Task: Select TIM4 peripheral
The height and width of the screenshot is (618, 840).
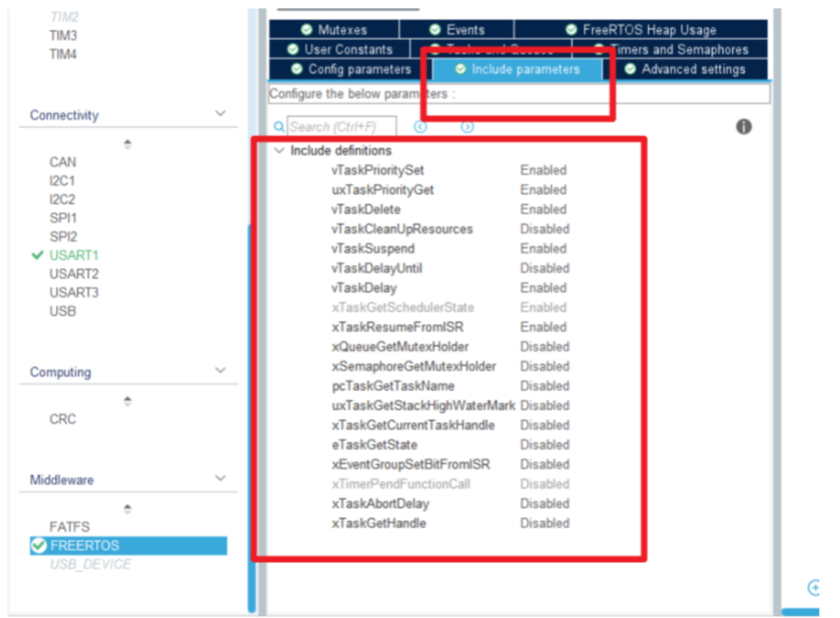Action: click(63, 54)
